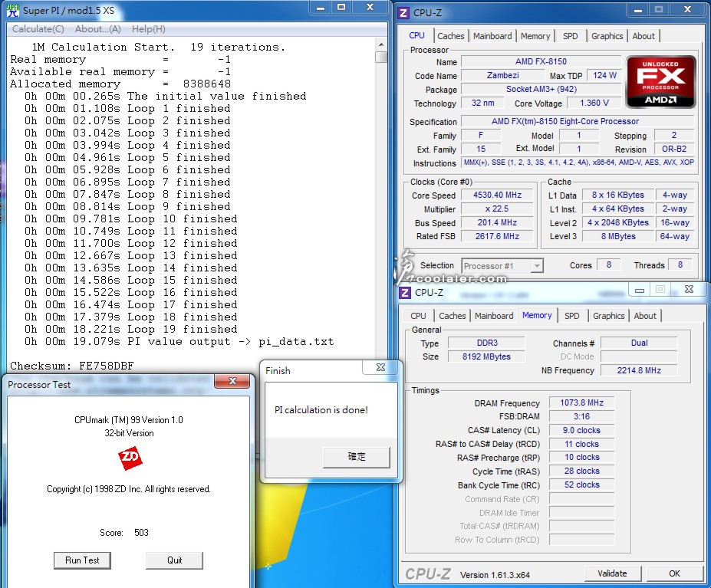Click the PI calculation is done! message
This screenshot has width=711, height=588.
coord(321,410)
